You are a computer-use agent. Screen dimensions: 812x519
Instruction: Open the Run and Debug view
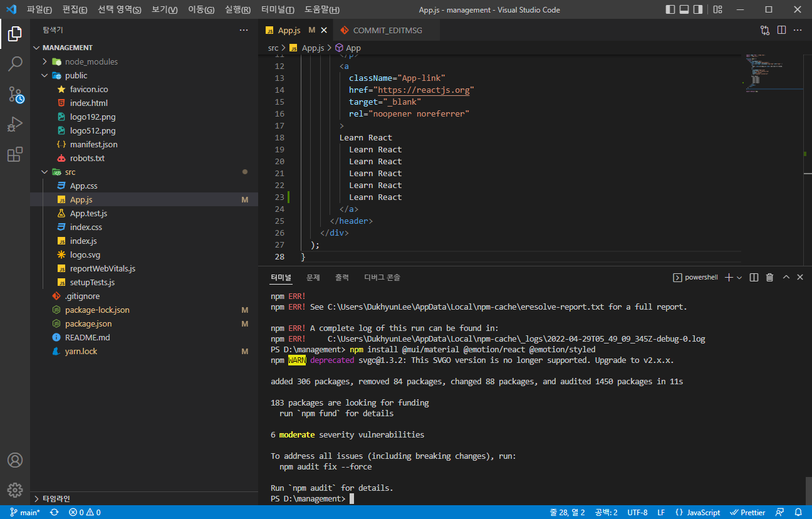point(15,124)
